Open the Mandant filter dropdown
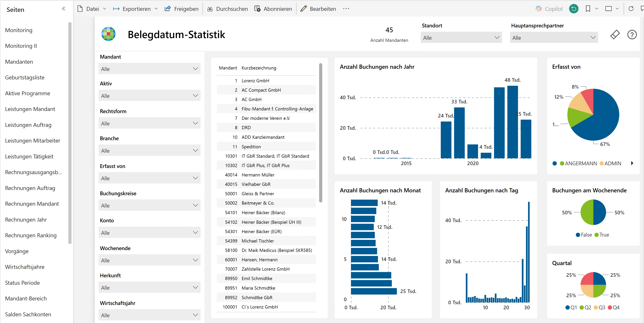The image size is (644, 323). 150,69
